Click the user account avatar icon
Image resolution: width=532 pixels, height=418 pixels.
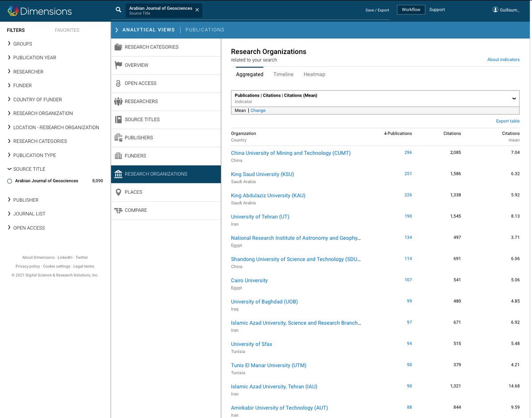coord(496,10)
